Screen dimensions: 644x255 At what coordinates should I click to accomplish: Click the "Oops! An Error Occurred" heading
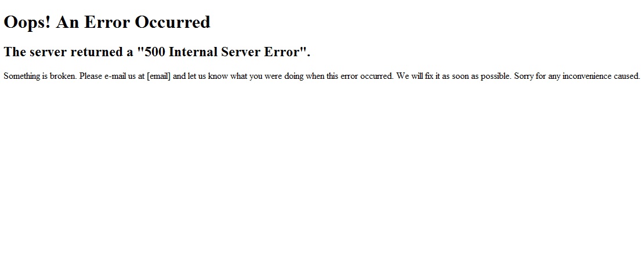107,22
